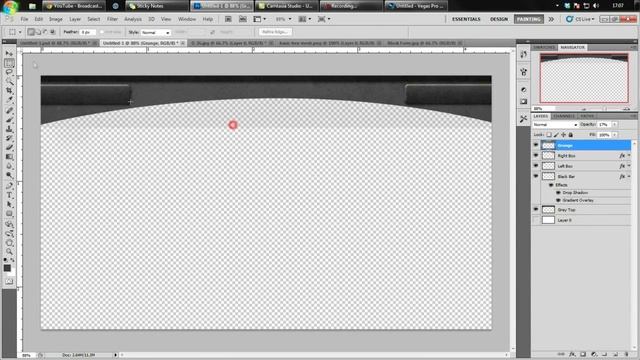Open the Opacity slider dropdown arrow
The image size is (640, 360).
click(615, 124)
